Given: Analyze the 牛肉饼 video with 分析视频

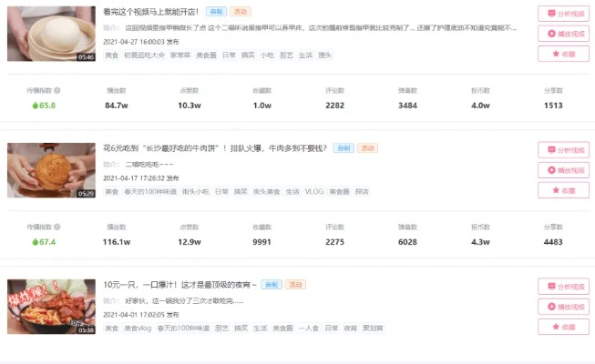Looking at the screenshot, I should click(563, 150).
